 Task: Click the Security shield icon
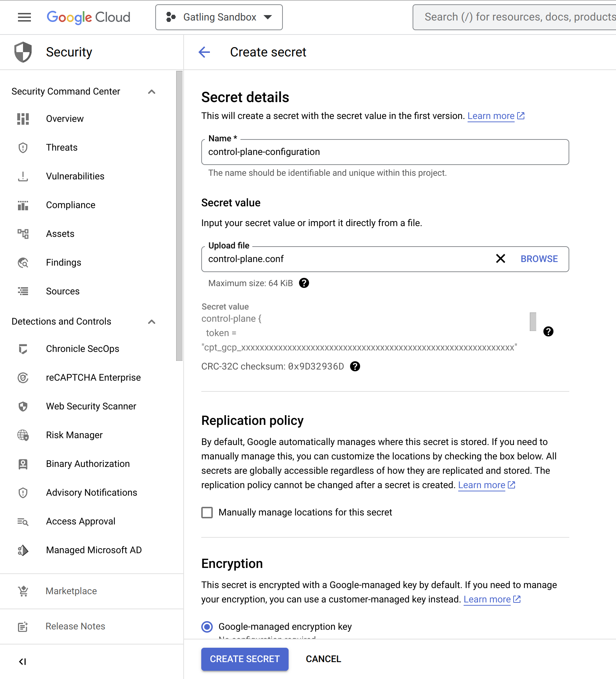(x=23, y=52)
